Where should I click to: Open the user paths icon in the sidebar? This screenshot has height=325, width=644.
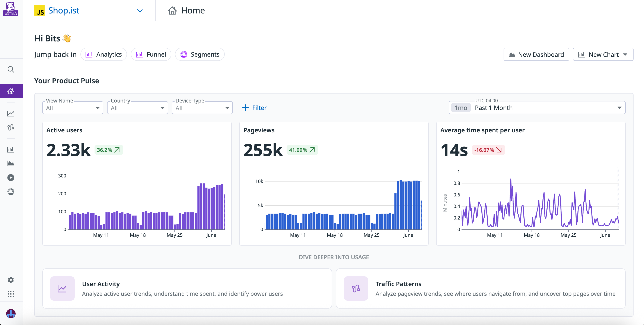click(11, 128)
